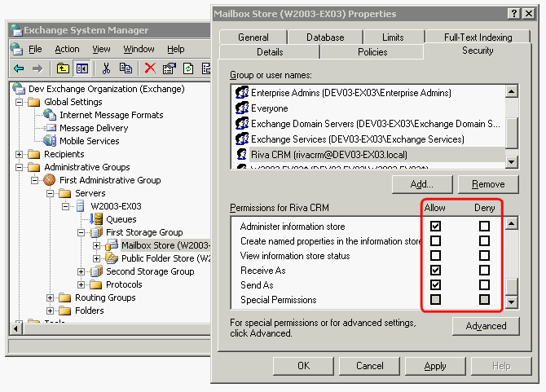Click the Properties toolbar icon
Screen dimensions: 546x392
tap(170, 68)
